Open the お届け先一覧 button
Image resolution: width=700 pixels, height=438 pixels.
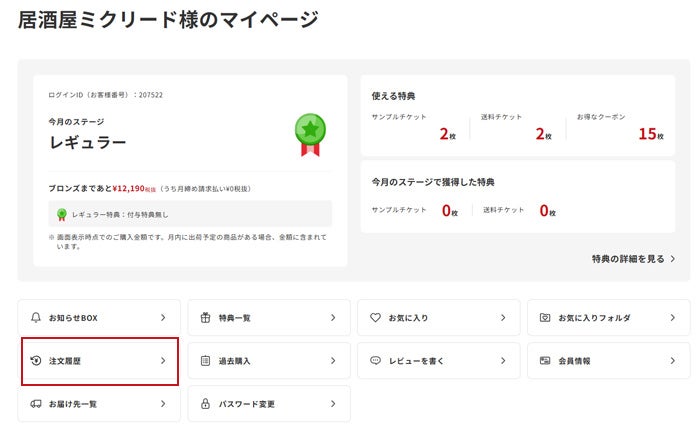(99, 404)
